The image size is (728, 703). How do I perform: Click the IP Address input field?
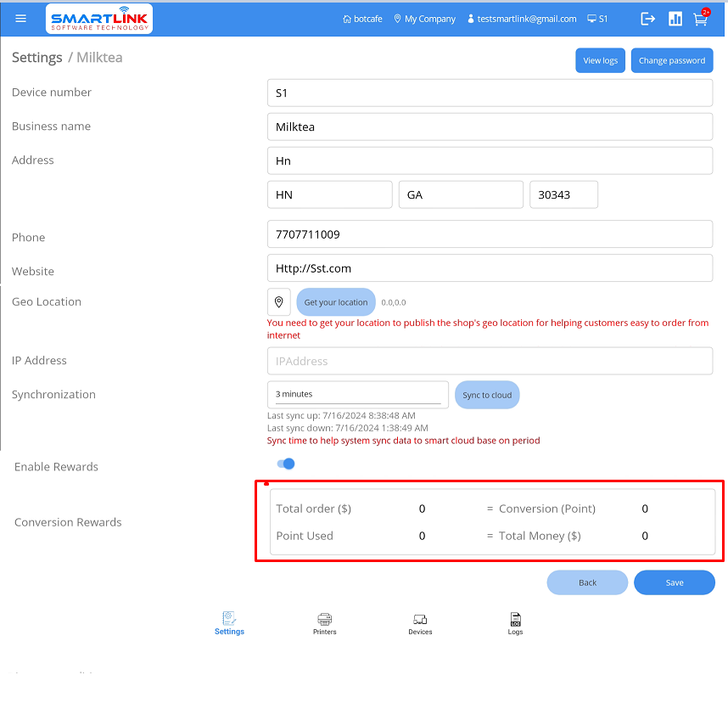click(490, 361)
